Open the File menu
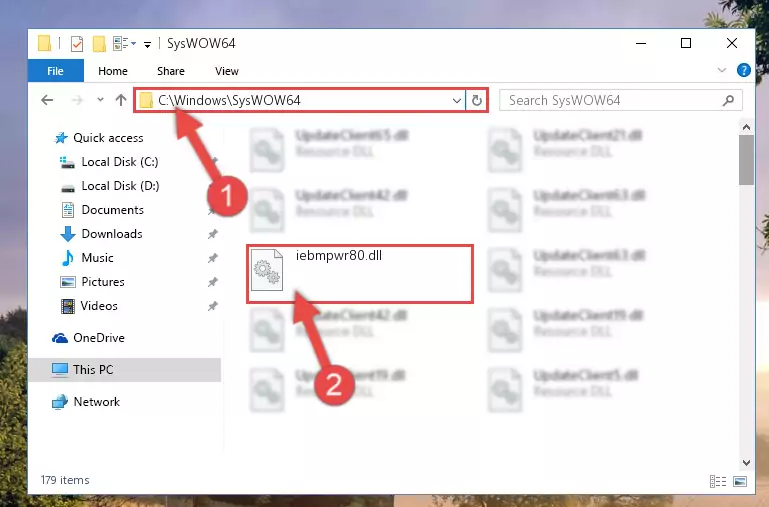Viewport: 769px width, 507px height. pos(55,71)
